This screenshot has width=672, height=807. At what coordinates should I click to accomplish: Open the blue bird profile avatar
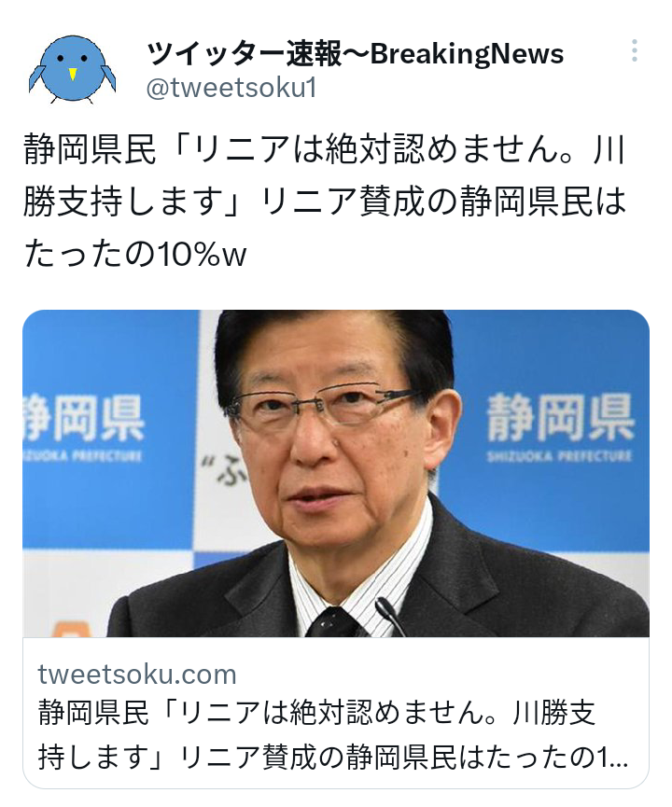tap(72, 69)
